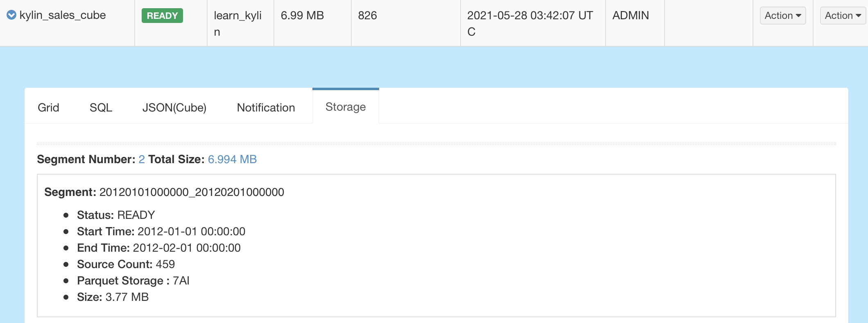The image size is (868, 323).
Task: Click the Parquet Storage entry
Action: (133, 281)
